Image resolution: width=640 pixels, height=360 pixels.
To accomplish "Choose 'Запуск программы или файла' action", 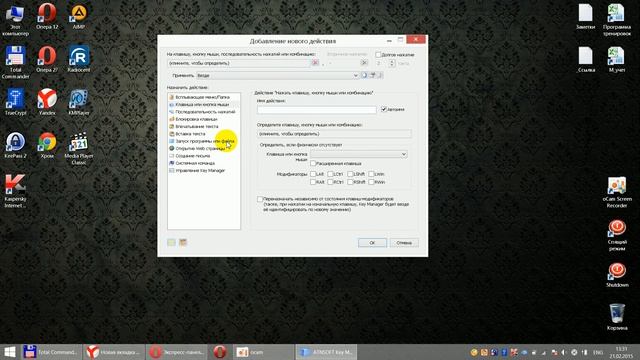I will click(x=202, y=141).
